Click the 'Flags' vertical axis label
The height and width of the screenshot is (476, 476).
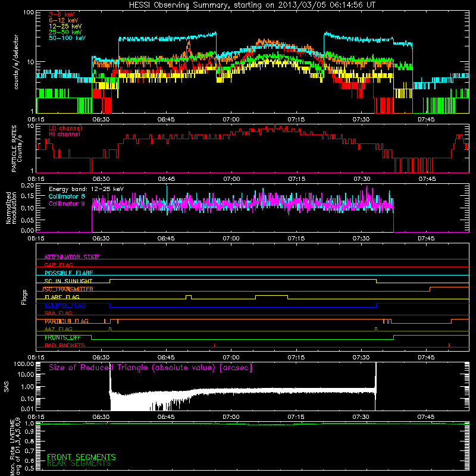[24, 297]
